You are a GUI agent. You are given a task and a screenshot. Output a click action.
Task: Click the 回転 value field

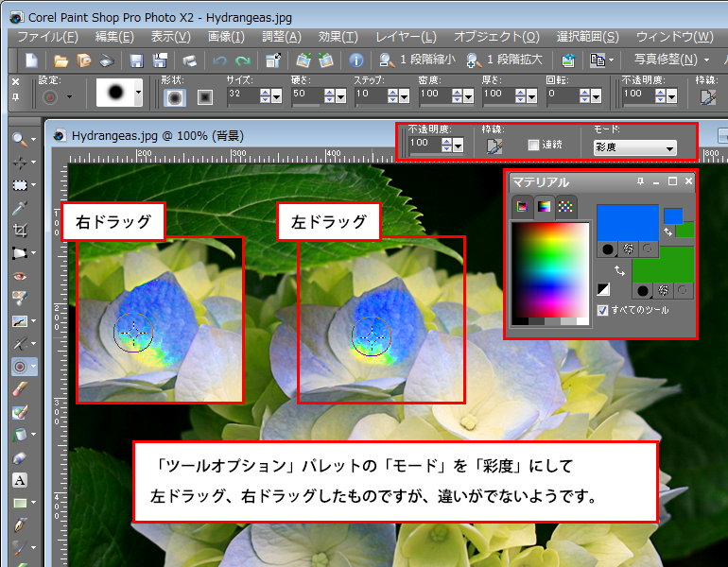coord(561,94)
